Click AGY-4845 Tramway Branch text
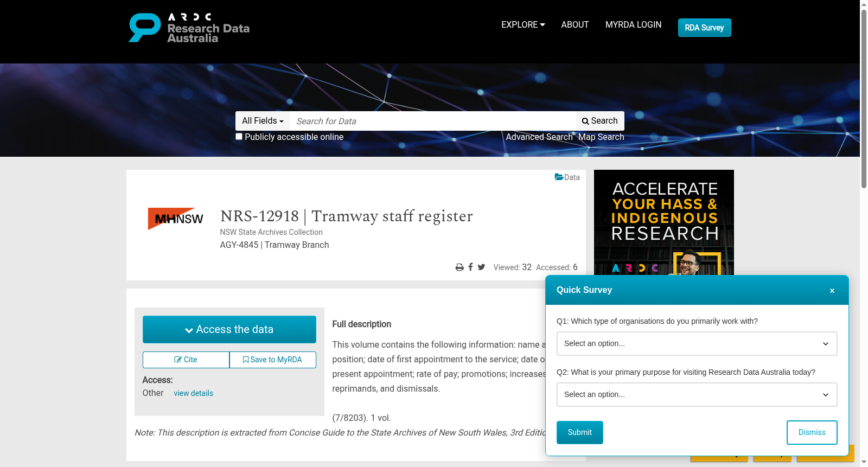Image resolution: width=868 pixels, height=467 pixels. [275, 245]
